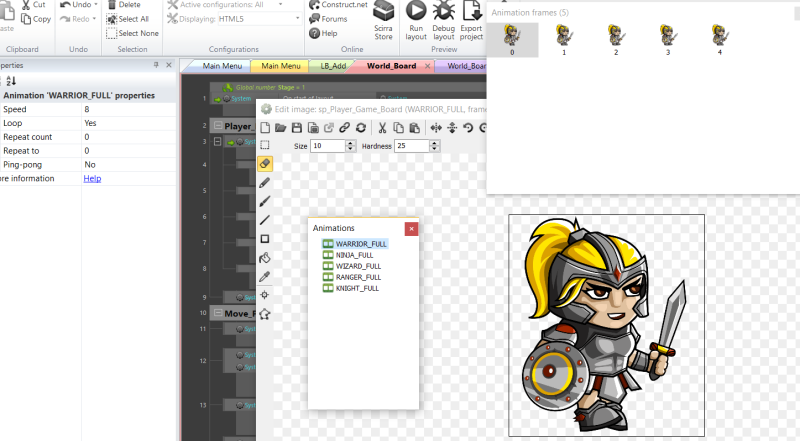The image size is (800, 441).
Task: Click the Clear image (new) icon
Action: pyautogui.click(x=265, y=128)
